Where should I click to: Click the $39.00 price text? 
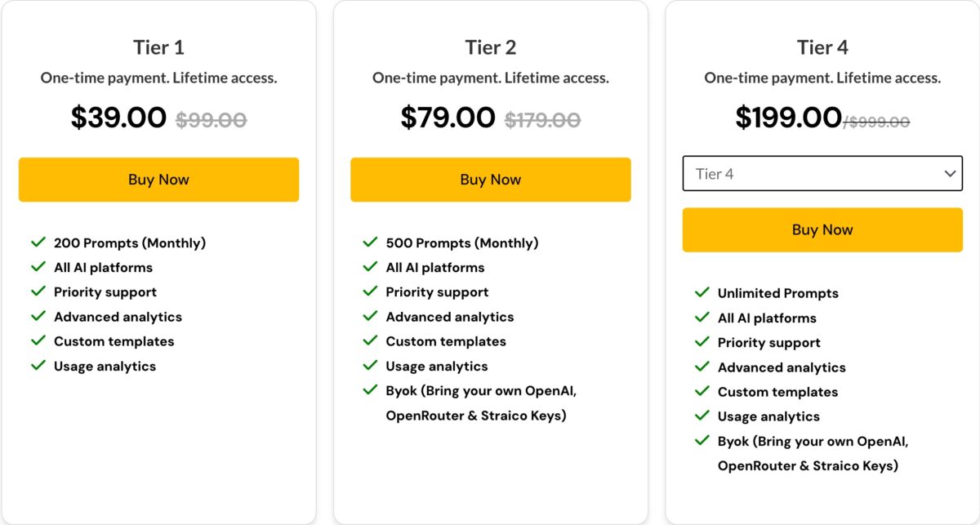point(118,118)
